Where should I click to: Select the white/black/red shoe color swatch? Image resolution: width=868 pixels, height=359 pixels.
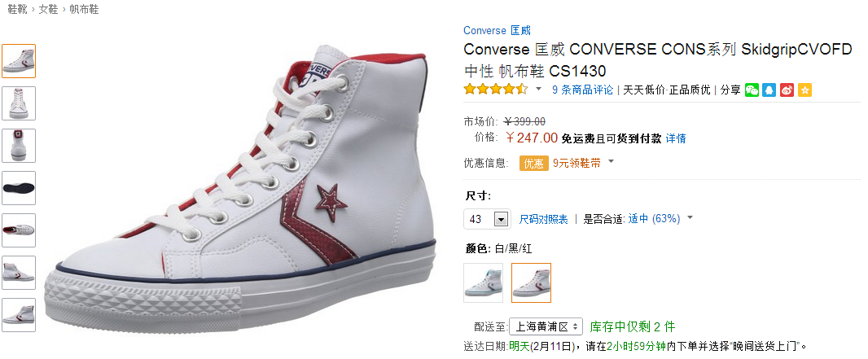point(531,282)
